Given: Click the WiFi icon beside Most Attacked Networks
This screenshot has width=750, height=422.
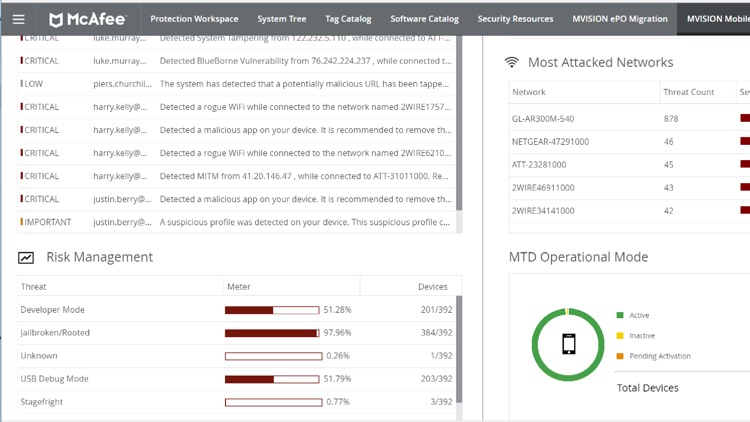Looking at the screenshot, I should tap(511, 62).
